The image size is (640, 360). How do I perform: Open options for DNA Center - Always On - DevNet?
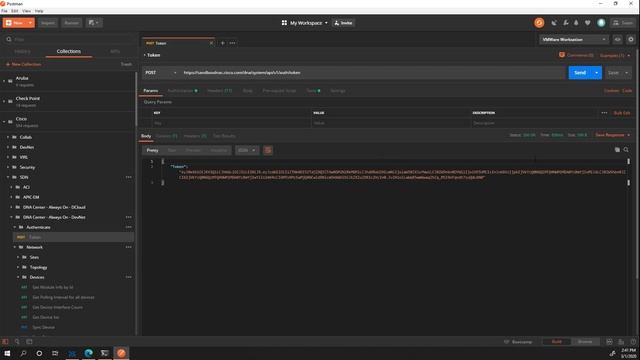point(129,217)
